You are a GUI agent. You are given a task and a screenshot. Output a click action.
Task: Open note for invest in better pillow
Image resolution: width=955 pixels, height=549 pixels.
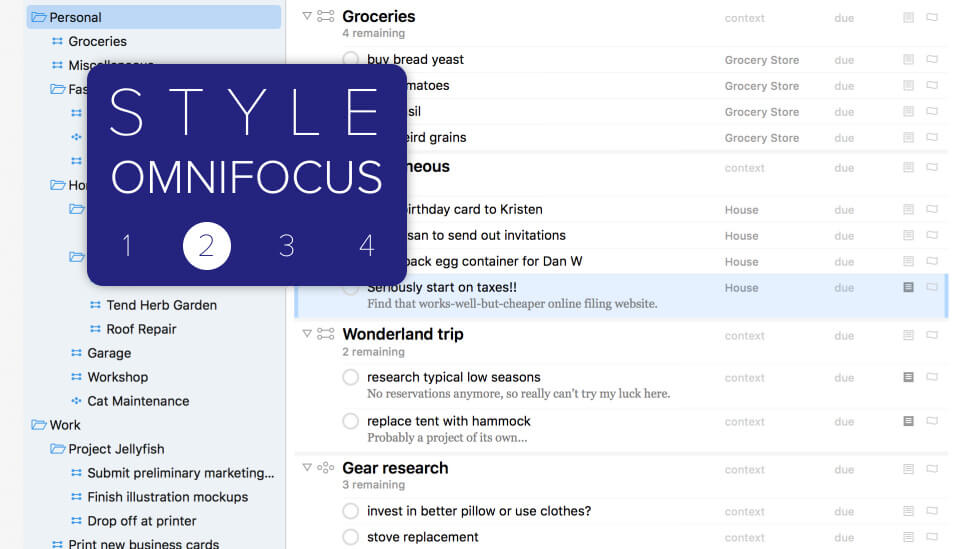click(x=908, y=511)
